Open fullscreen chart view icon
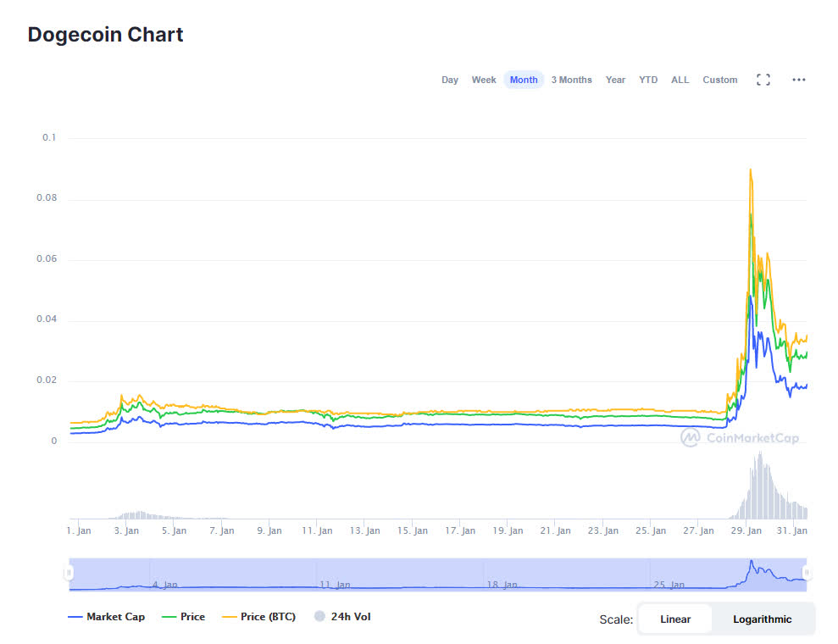This screenshot has height=644, width=838. (763, 80)
